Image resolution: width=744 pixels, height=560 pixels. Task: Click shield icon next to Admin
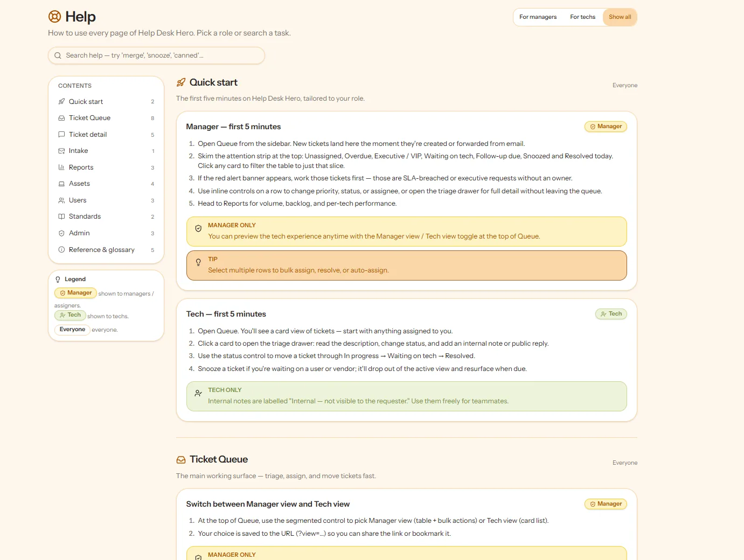pyautogui.click(x=61, y=233)
